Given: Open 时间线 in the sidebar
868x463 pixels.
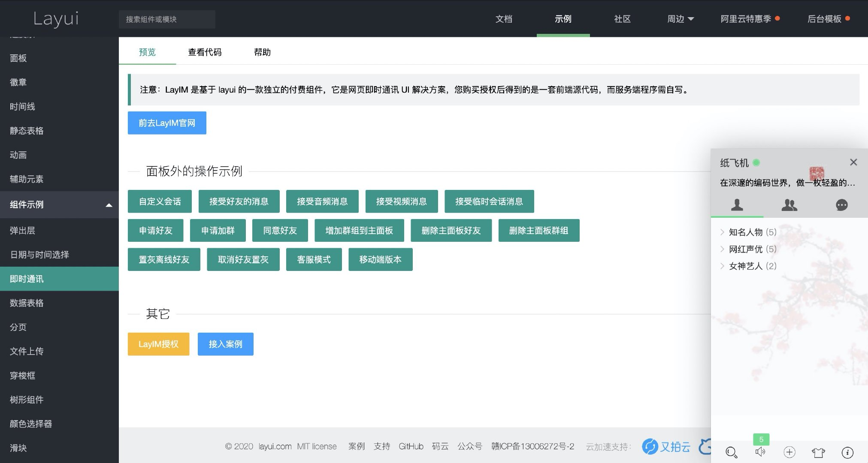Looking at the screenshot, I should [x=59, y=107].
